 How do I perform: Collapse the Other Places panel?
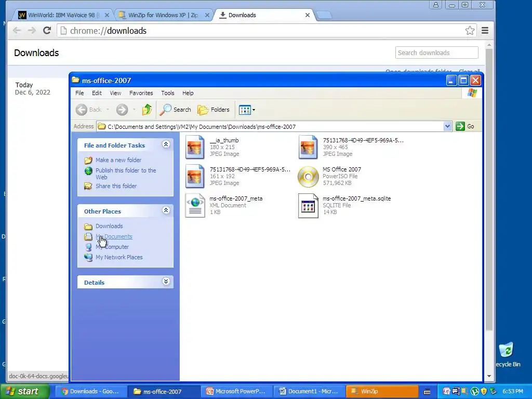point(166,210)
